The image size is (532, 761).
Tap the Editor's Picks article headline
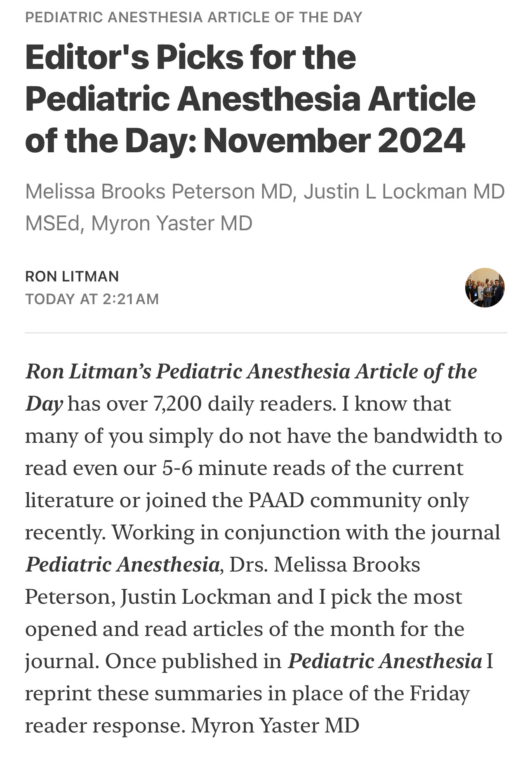pos(250,99)
